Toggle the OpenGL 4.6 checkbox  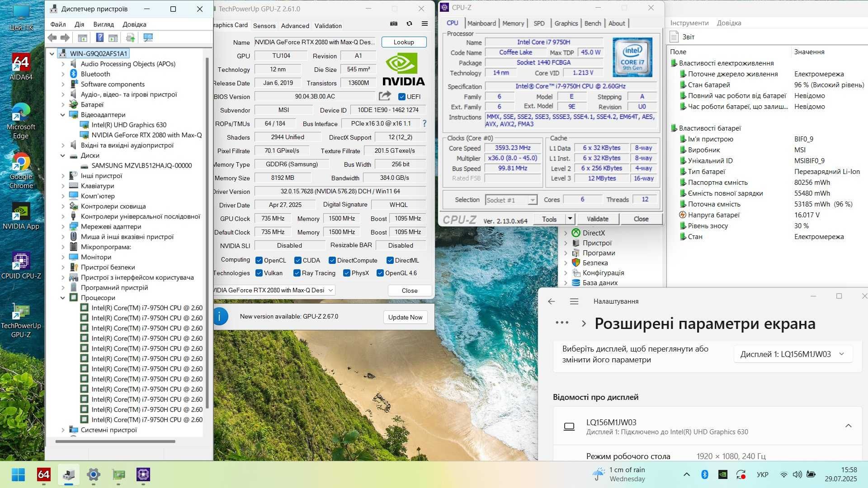tap(380, 273)
